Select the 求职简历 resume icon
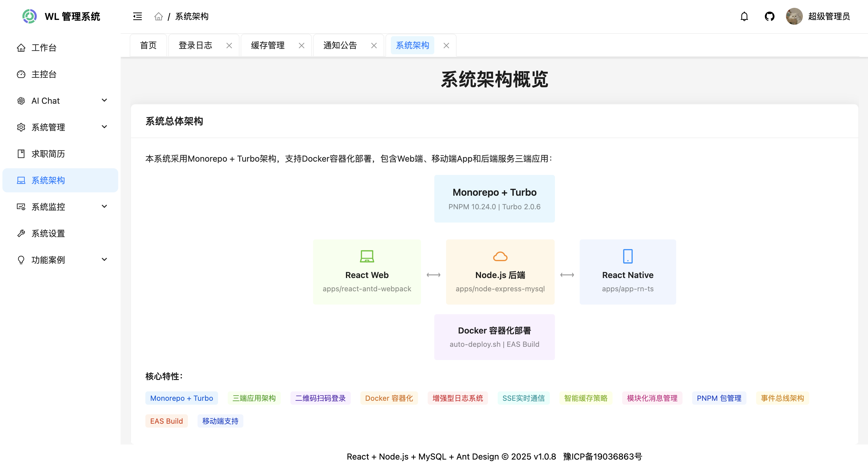Image resolution: width=868 pixels, height=468 pixels. tap(21, 154)
